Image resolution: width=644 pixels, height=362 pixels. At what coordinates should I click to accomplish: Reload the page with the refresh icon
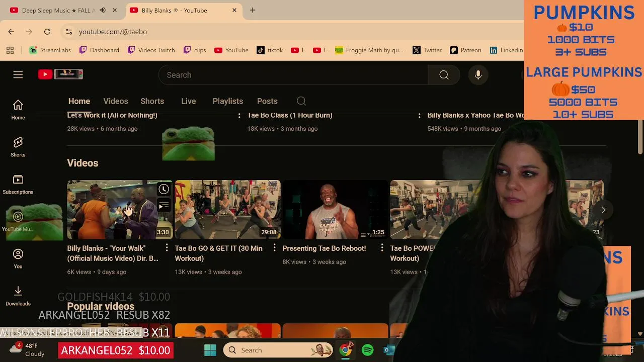coord(47,32)
